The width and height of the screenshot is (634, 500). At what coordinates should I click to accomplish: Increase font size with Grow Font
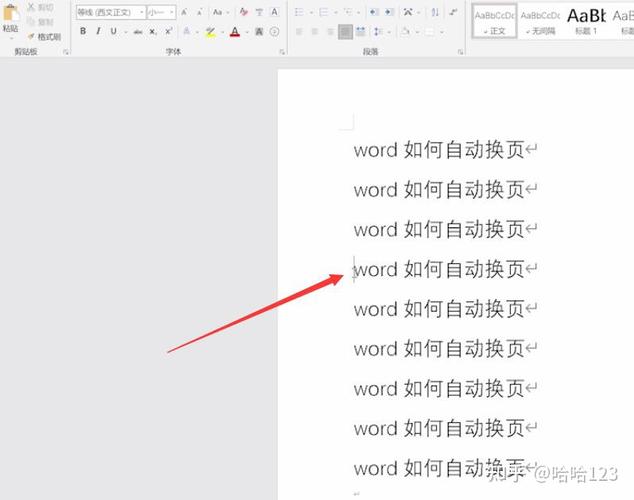click(184, 13)
